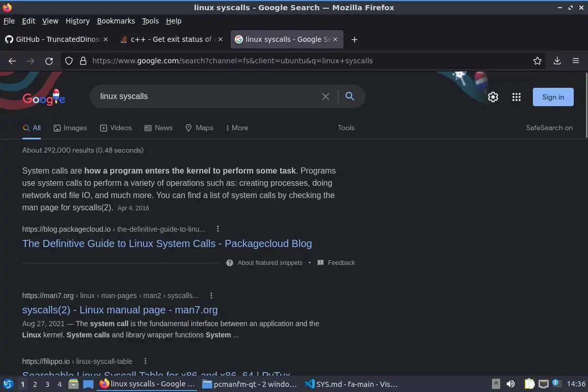Switch to virtual desktop 4
Screen dimensions: 588x392
(x=60, y=384)
